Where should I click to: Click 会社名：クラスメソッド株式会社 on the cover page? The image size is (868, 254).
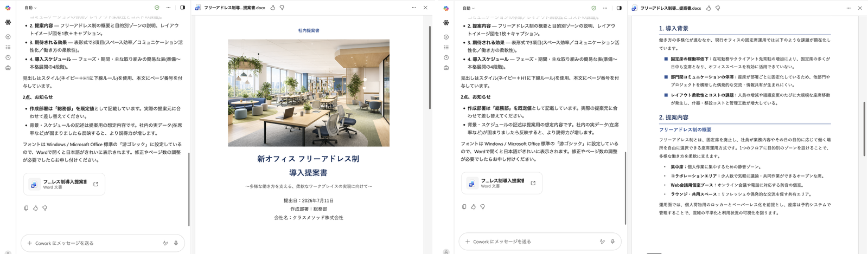(x=309, y=218)
